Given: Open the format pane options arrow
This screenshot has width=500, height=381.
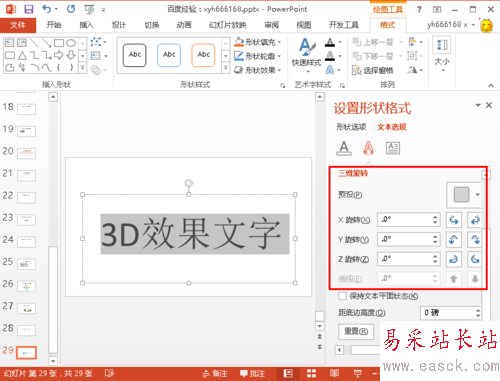Looking at the screenshot, I should 478,105.
